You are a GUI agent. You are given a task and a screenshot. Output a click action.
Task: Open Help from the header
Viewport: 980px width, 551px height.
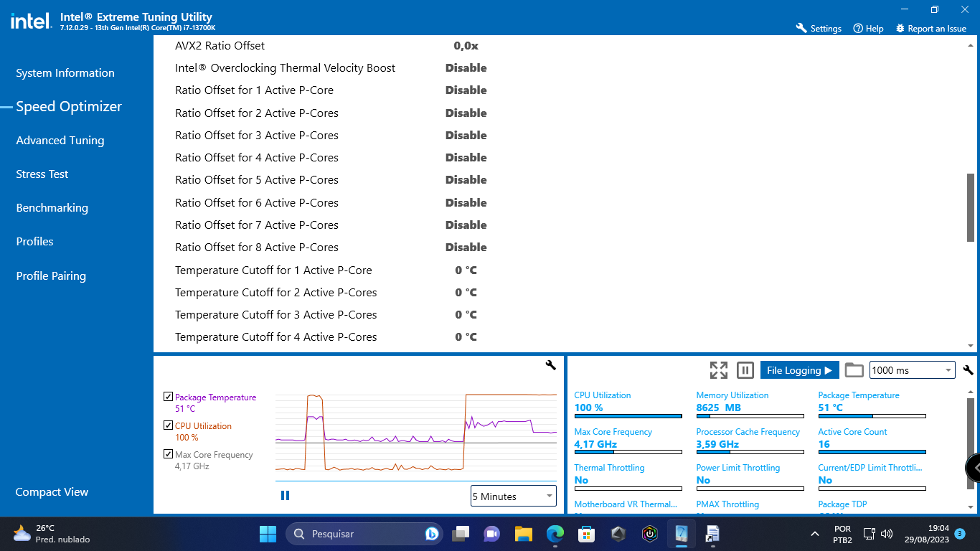tap(868, 28)
